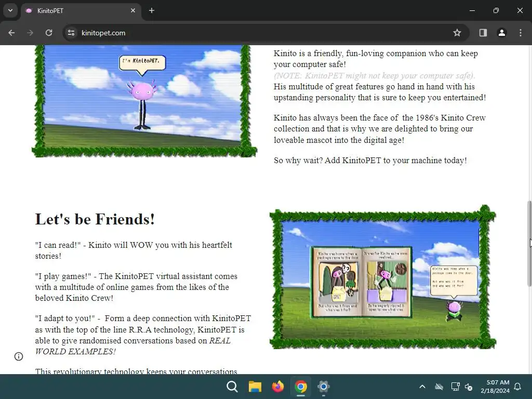Open the network display tray icon
Viewport: 532px width, 399px height.
(x=455, y=387)
